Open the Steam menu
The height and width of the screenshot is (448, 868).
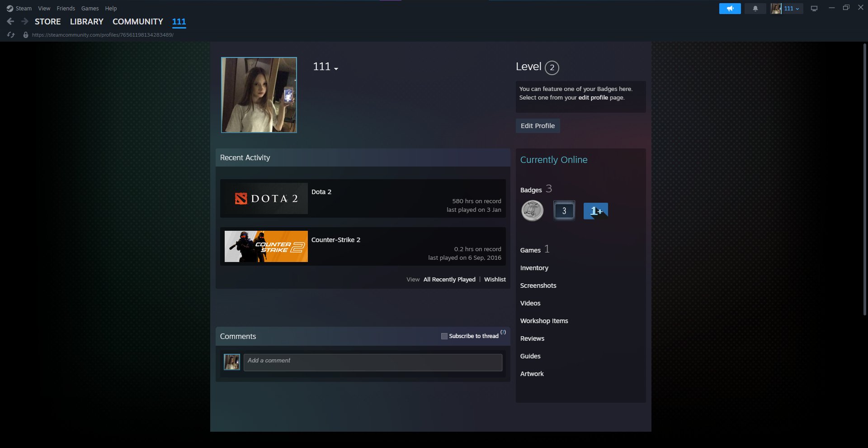pos(24,9)
